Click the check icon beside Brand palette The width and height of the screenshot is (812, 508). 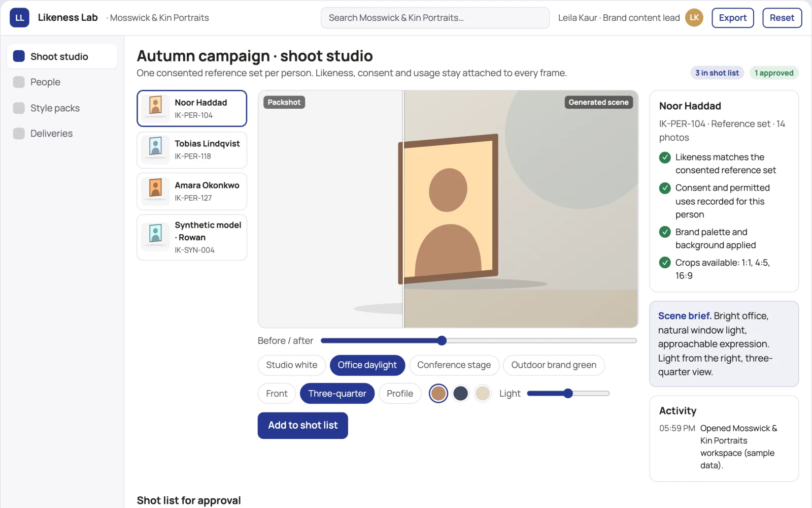tap(665, 232)
